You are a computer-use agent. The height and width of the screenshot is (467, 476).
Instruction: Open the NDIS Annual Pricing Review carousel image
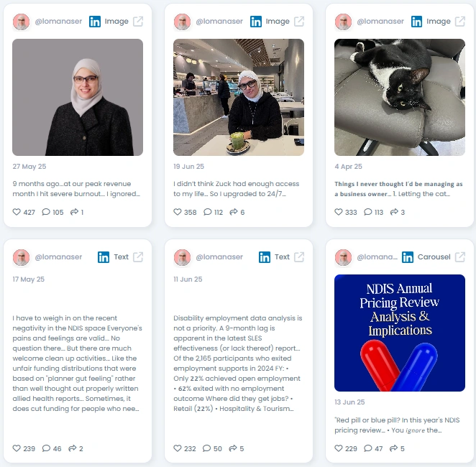point(400,333)
